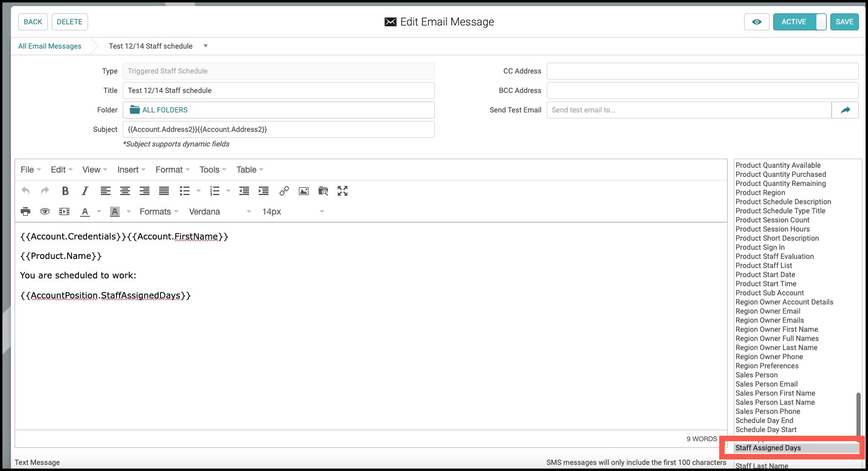Switch editor to fullscreen
This screenshot has width=868, height=471.
coord(343,191)
